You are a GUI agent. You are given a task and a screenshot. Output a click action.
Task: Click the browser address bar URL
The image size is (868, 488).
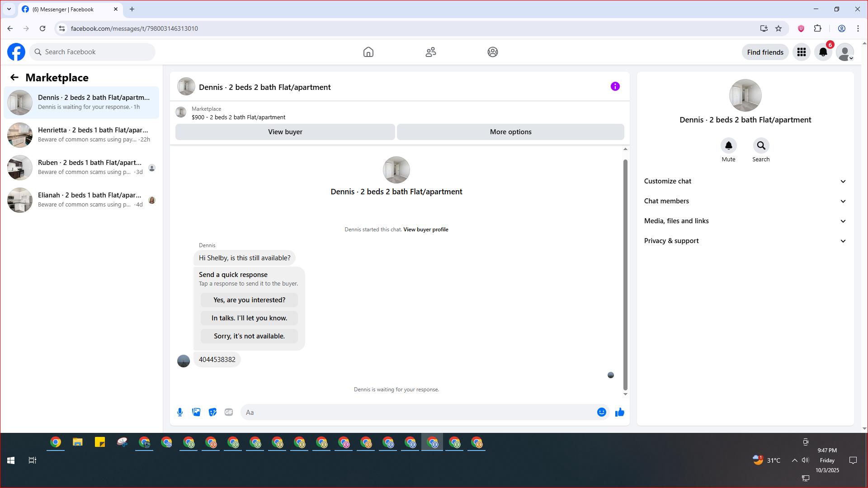[x=134, y=28]
